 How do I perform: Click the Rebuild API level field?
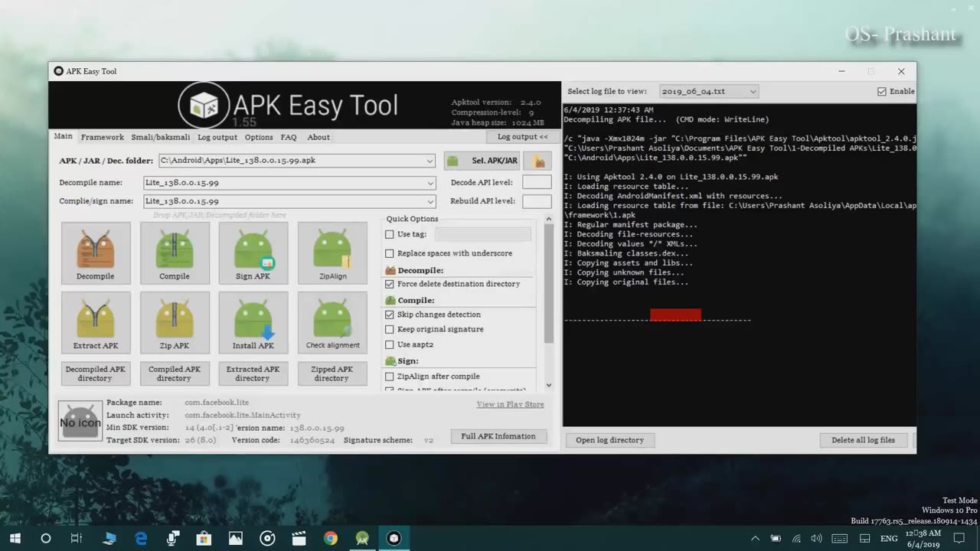[537, 201]
